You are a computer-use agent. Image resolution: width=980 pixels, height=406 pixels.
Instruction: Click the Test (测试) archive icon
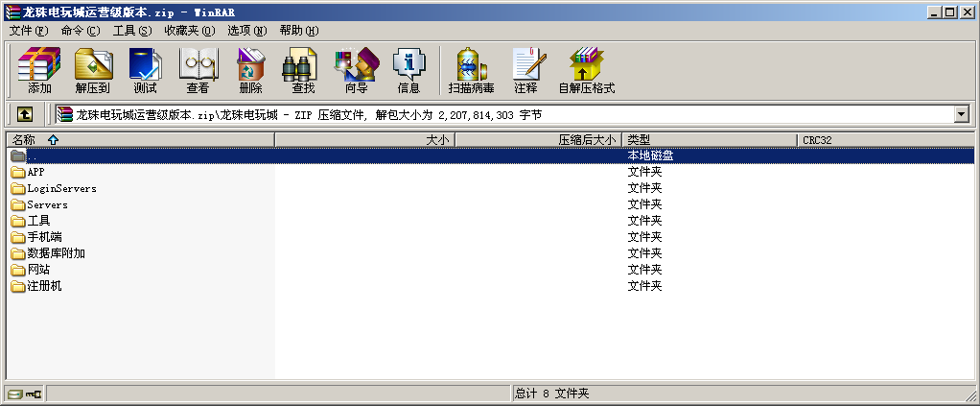pyautogui.click(x=145, y=70)
